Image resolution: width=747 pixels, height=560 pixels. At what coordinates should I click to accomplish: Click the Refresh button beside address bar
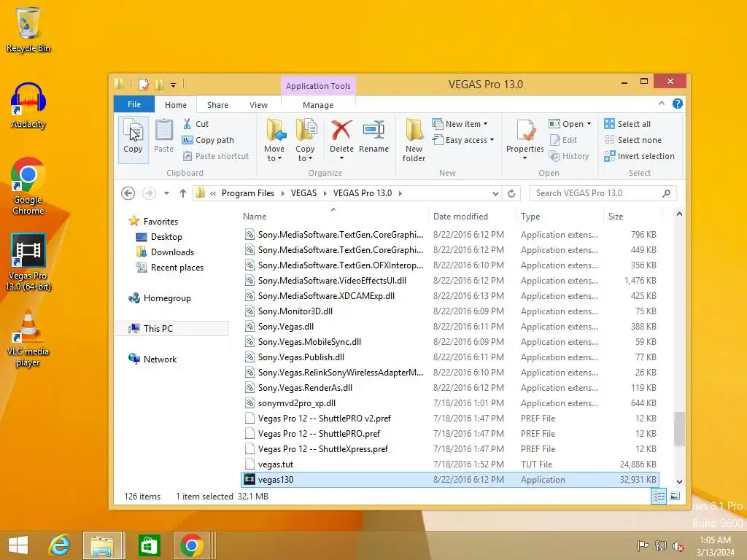(x=511, y=193)
